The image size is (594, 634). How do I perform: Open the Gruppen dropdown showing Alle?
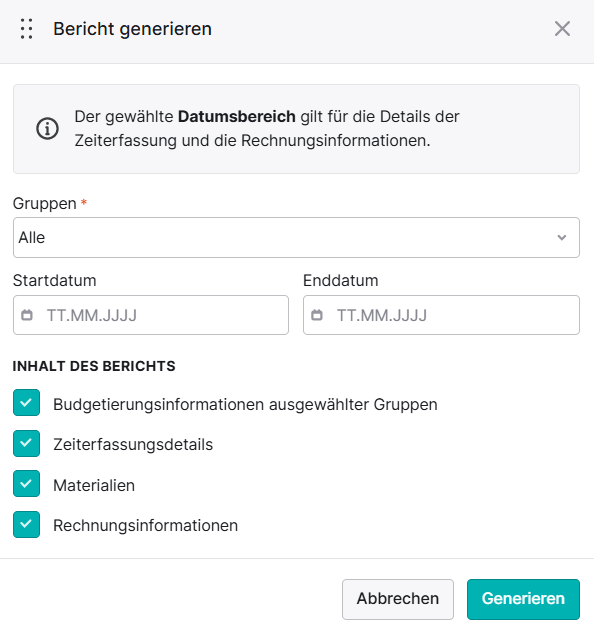point(296,237)
